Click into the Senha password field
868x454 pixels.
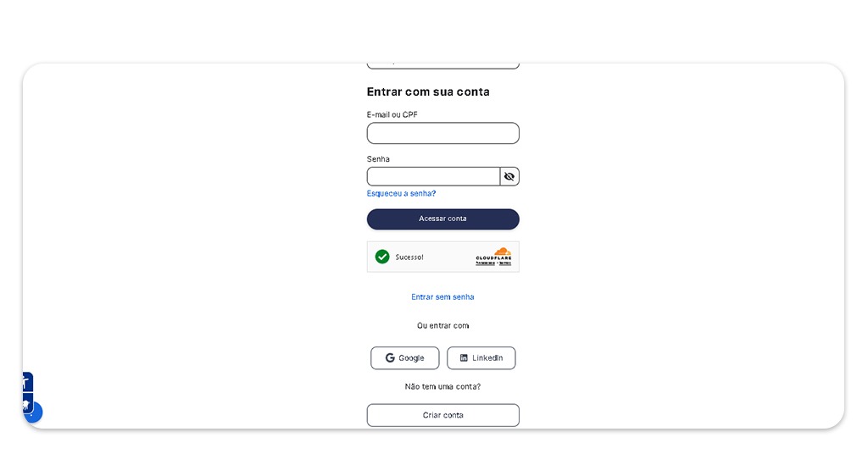[433, 176]
